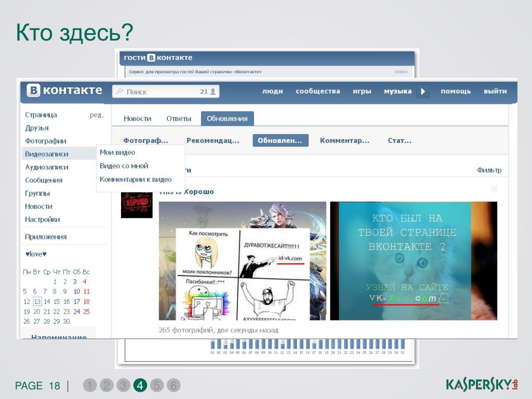
Task: Open Настройки in the sidebar
Action: tap(43, 220)
